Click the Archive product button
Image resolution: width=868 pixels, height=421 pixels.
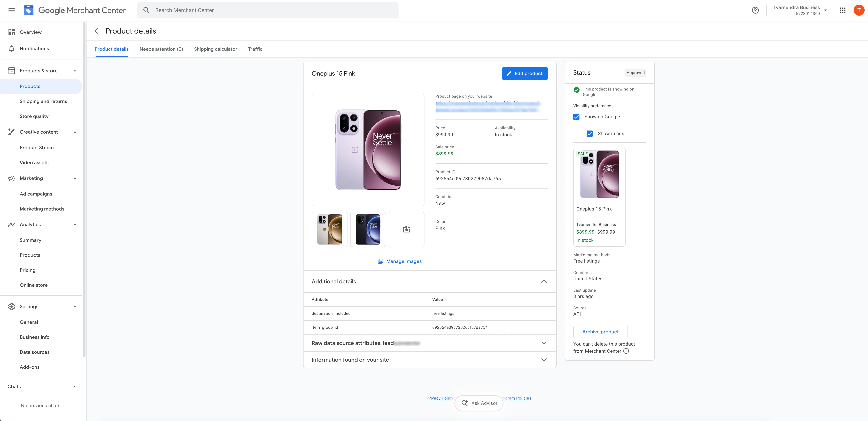pos(600,331)
